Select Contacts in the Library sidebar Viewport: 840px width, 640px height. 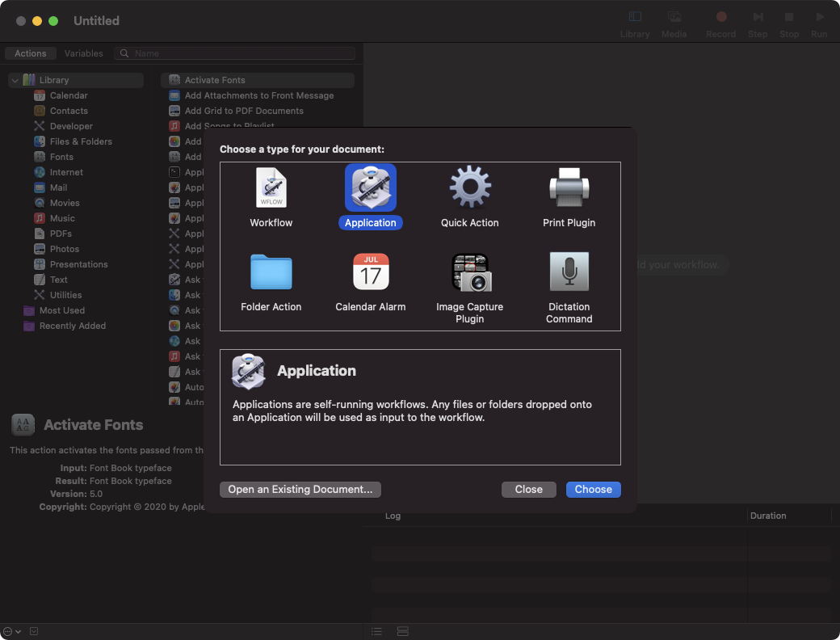(x=68, y=111)
